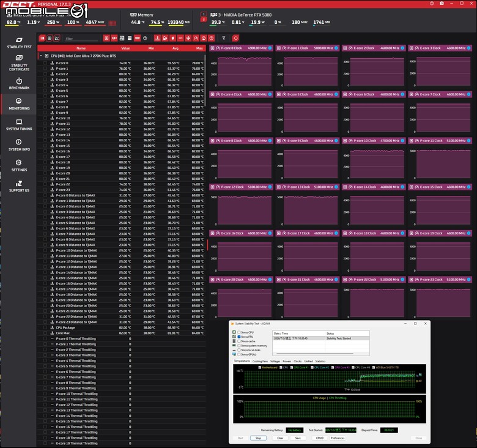Click the fan sensors filter icon
477x448 pixels.
point(188,38)
